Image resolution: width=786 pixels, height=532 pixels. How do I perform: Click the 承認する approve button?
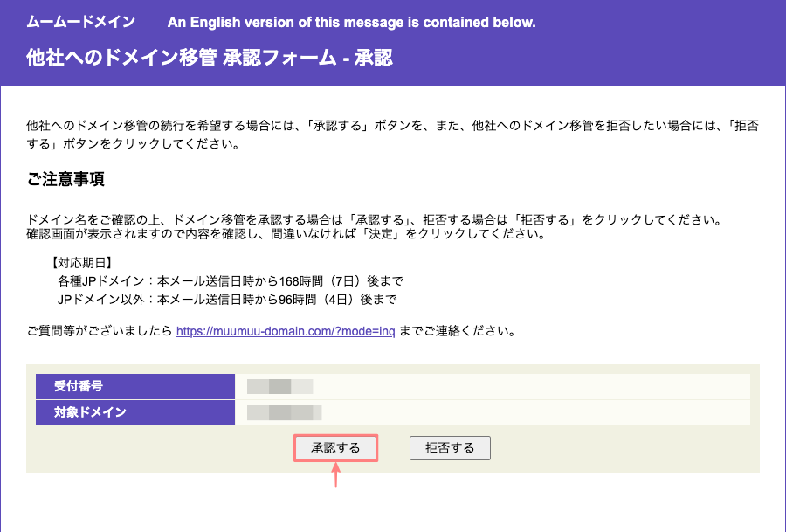335,448
